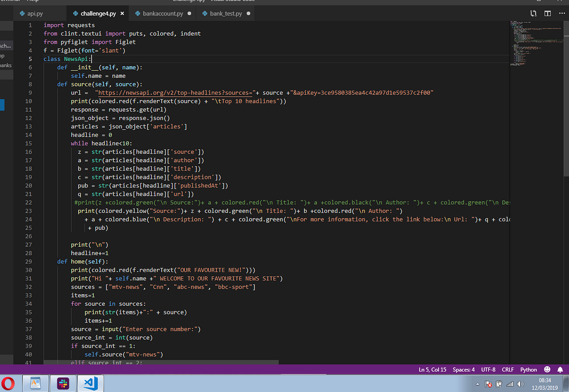Click the Action Center flag tray icon
Screen dimensions: 569x392
[x=488, y=384]
